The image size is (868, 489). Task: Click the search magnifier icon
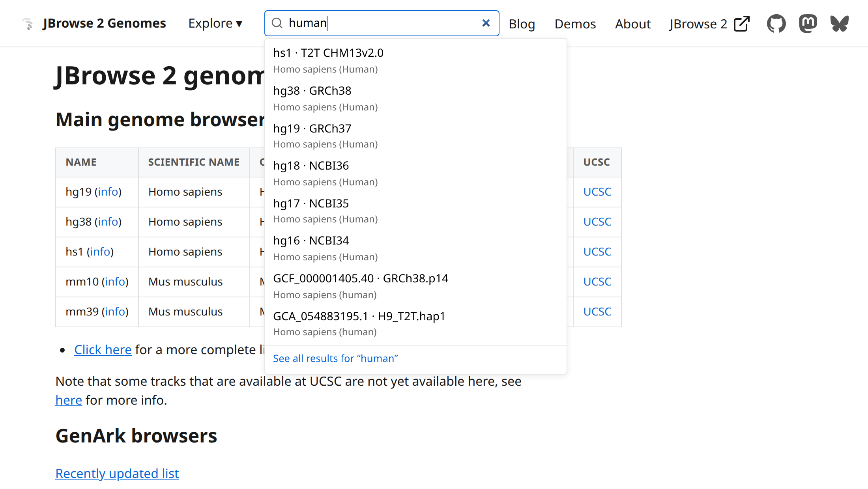(x=277, y=23)
